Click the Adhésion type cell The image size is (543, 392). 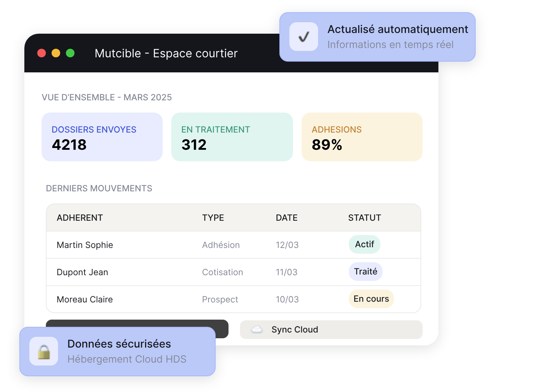221,245
